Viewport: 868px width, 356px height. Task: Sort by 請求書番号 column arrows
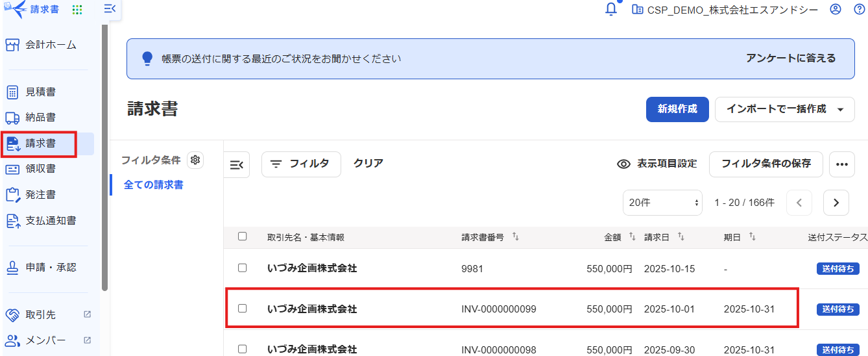pos(516,237)
